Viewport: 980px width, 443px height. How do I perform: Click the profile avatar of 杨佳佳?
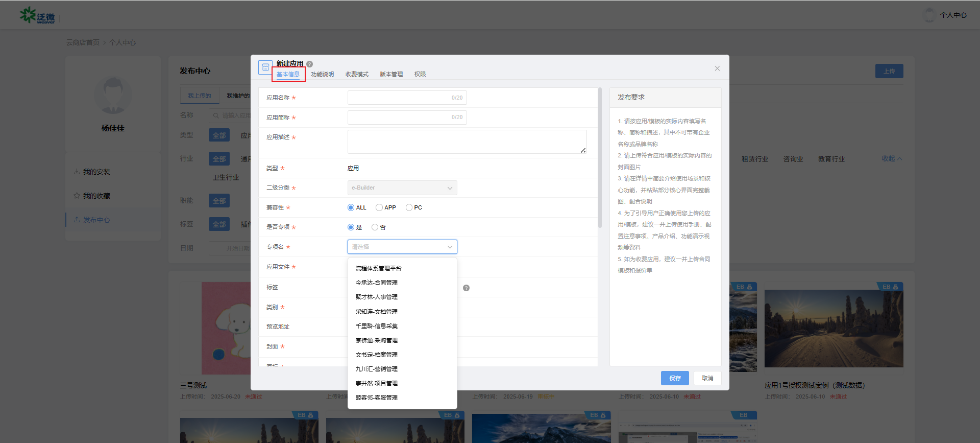[x=113, y=95]
